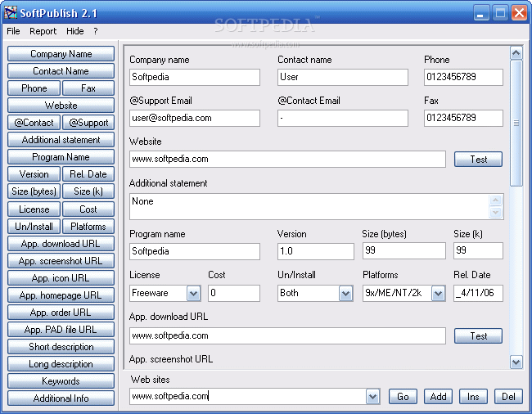
Task: Click Additional statement box scroll down arrow
Action: [495, 212]
